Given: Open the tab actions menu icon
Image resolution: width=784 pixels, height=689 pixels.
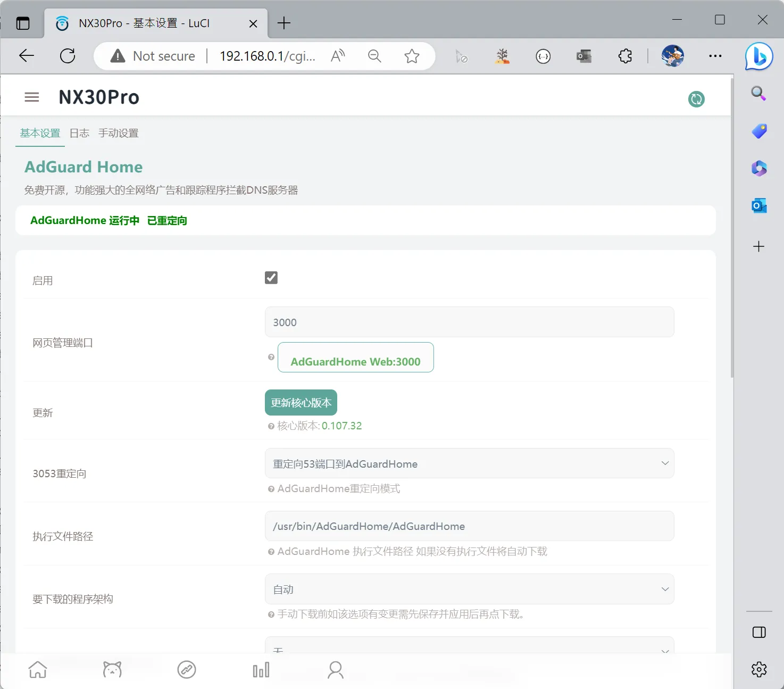Looking at the screenshot, I should coord(23,23).
